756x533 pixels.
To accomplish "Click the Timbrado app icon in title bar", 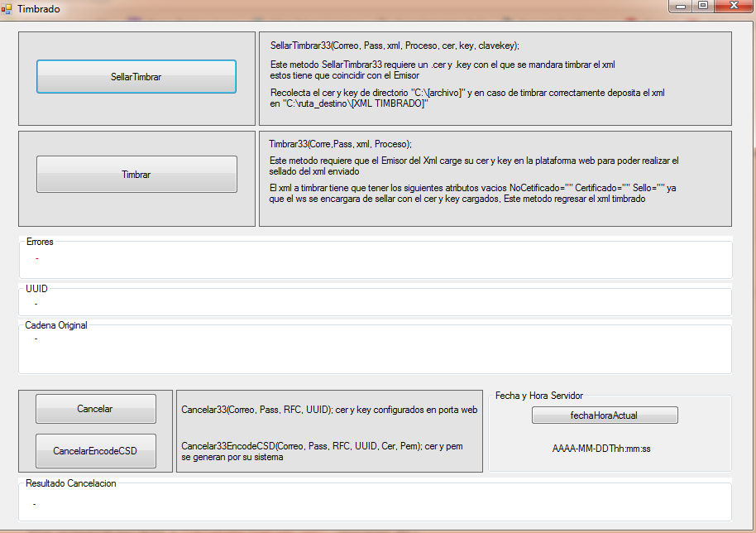I will coord(7,8).
